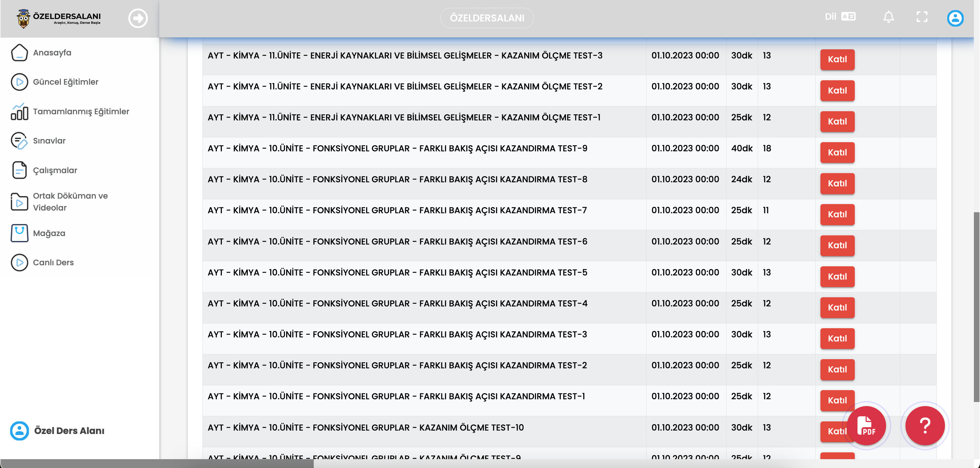Select Sınavlar in the sidebar
The height and width of the screenshot is (468, 980).
point(49,141)
